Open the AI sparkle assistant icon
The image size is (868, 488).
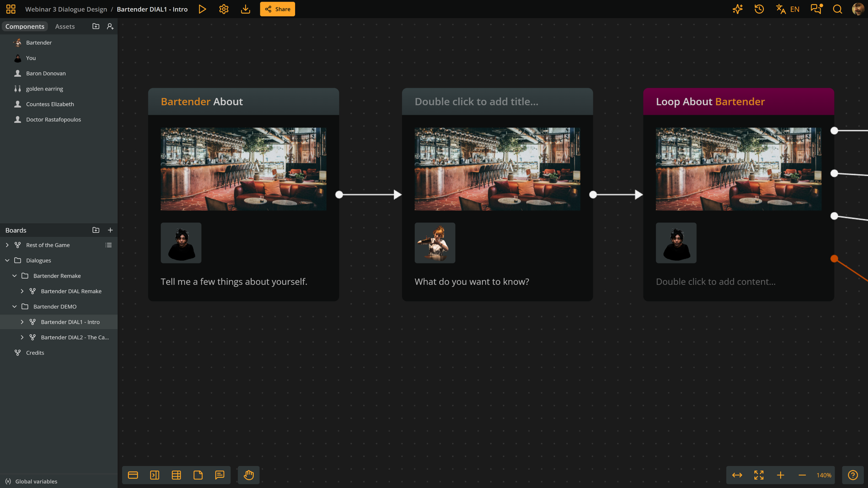point(737,9)
